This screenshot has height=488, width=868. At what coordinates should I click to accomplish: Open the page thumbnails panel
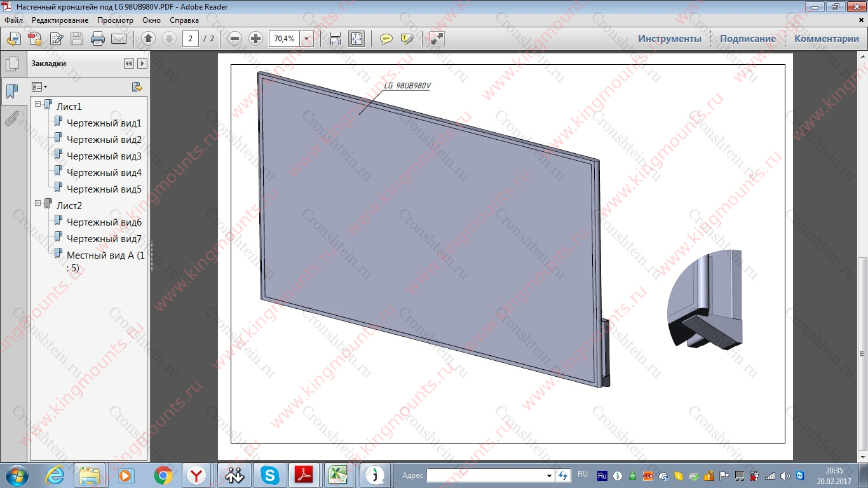tap(12, 64)
